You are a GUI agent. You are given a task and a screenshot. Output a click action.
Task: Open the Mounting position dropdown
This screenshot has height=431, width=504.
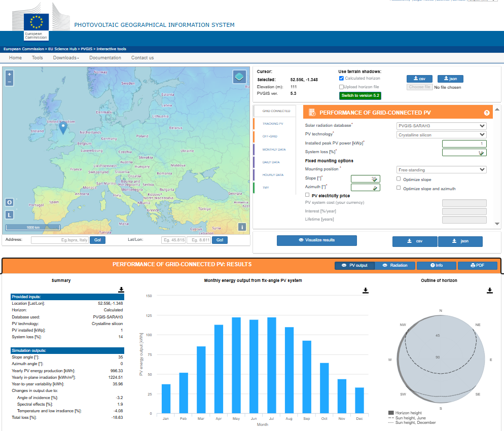[x=441, y=170]
